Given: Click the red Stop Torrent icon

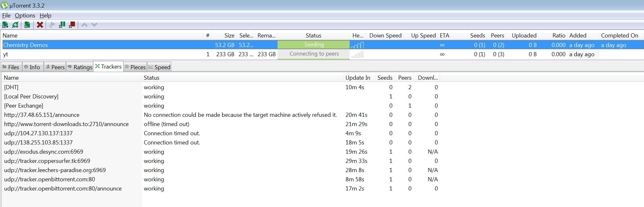Looking at the screenshot, I should click(72, 25).
